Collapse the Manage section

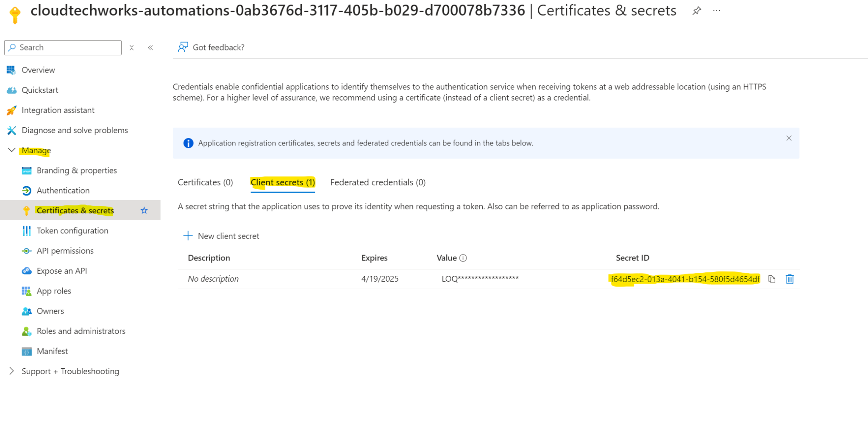click(x=11, y=150)
